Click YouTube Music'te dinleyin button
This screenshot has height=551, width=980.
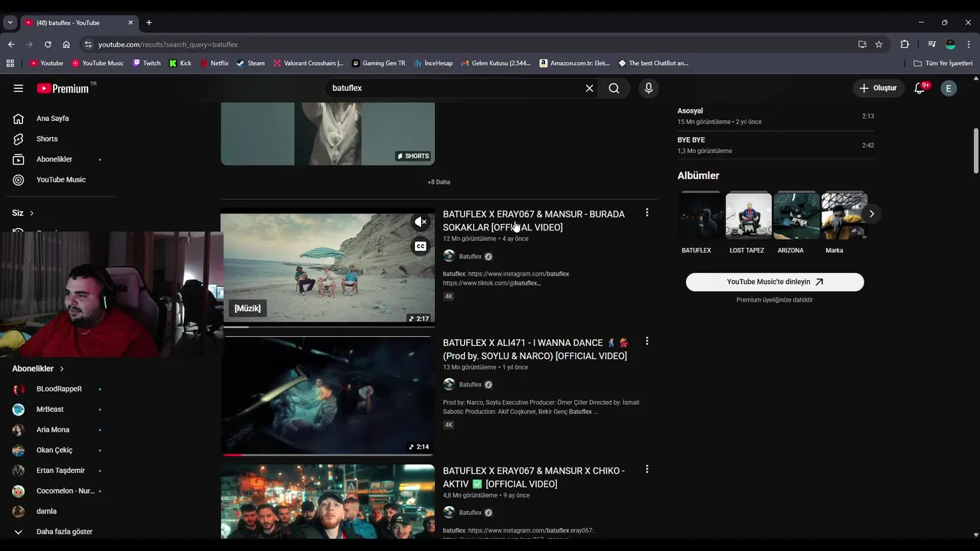[x=775, y=282]
